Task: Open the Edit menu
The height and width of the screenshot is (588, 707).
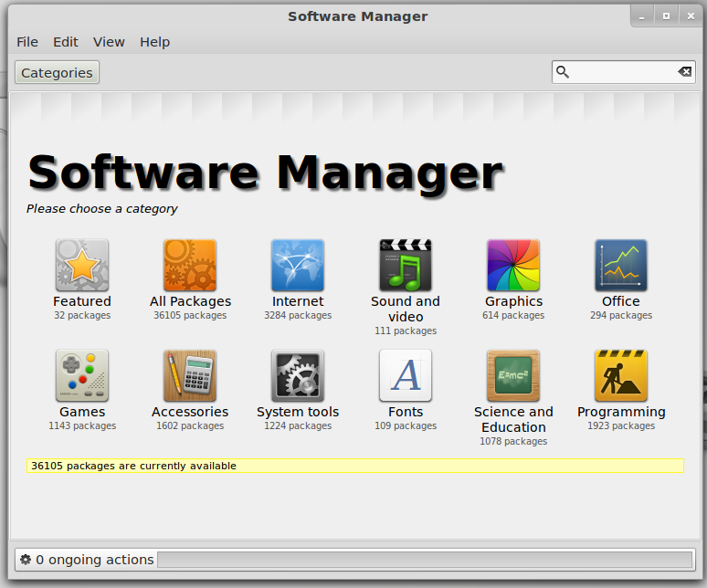Action: (x=66, y=42)
